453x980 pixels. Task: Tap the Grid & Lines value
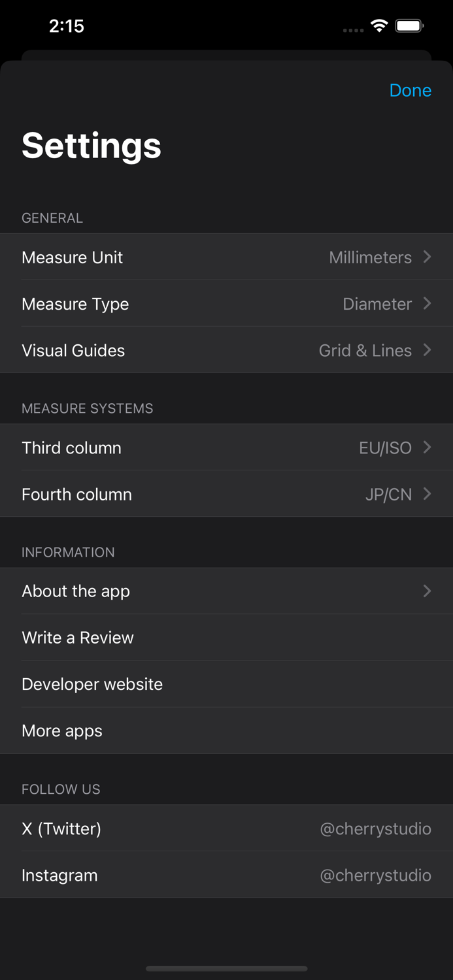coord(365,350)
